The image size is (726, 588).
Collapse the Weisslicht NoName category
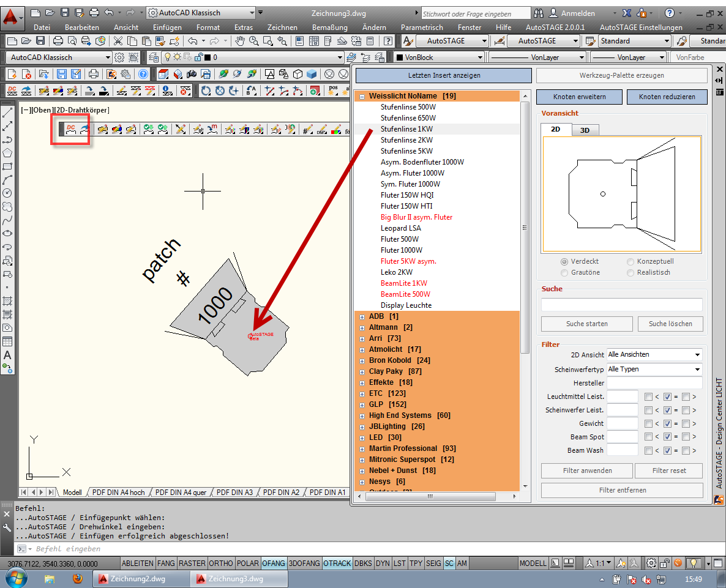pos(362,96)
